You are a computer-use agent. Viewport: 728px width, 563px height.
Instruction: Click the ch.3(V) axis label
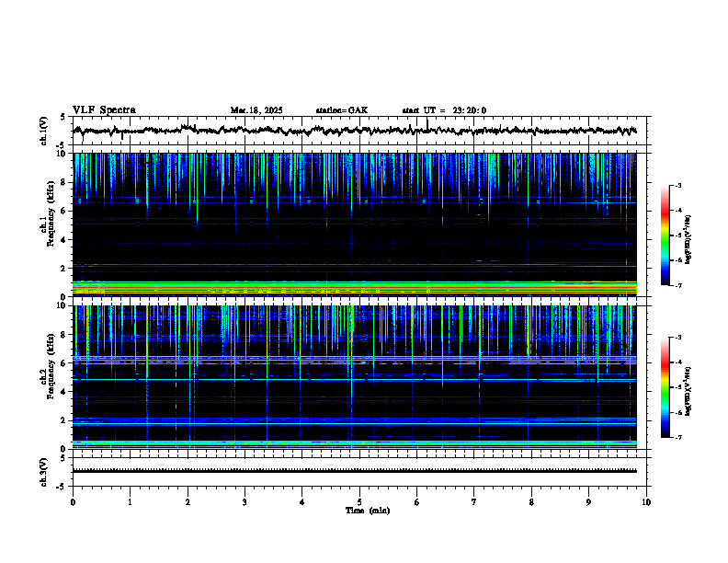[43, 472]
